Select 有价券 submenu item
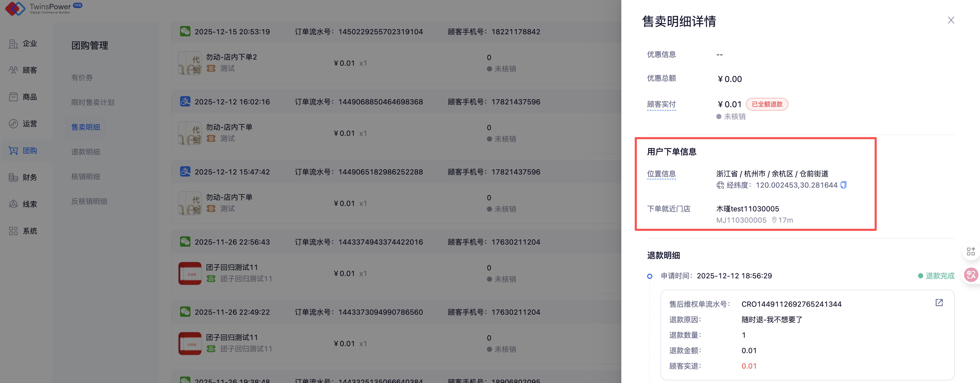 pyautogui.click(x=82, y=78)
